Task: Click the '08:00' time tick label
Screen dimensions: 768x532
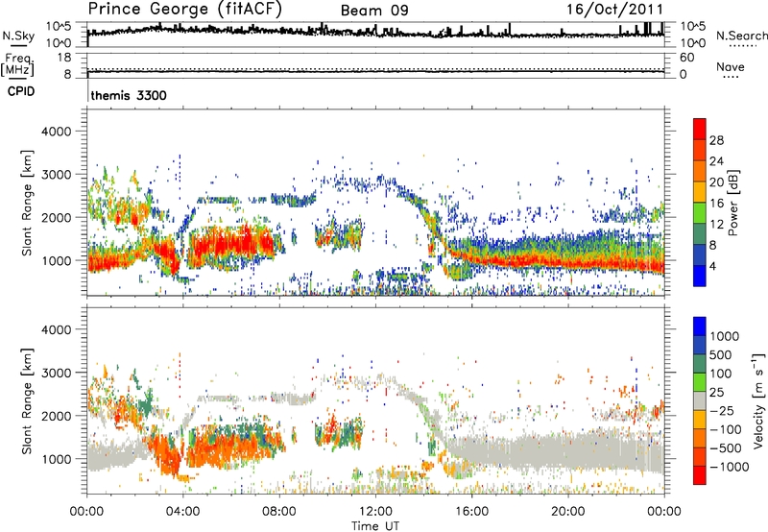Action: pyautogui.click(x=279, y=512)
